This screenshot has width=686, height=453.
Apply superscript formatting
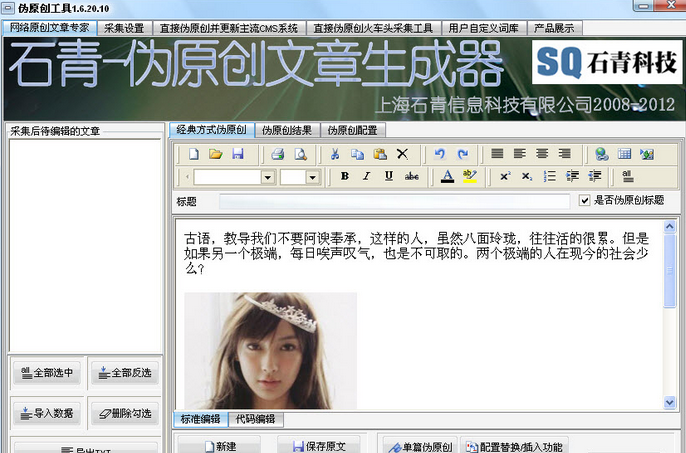click(x=505, y=176)
